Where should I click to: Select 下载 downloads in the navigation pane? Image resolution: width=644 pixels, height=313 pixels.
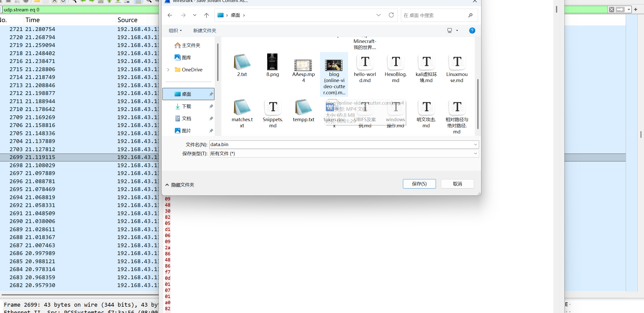tap(187, 106)
